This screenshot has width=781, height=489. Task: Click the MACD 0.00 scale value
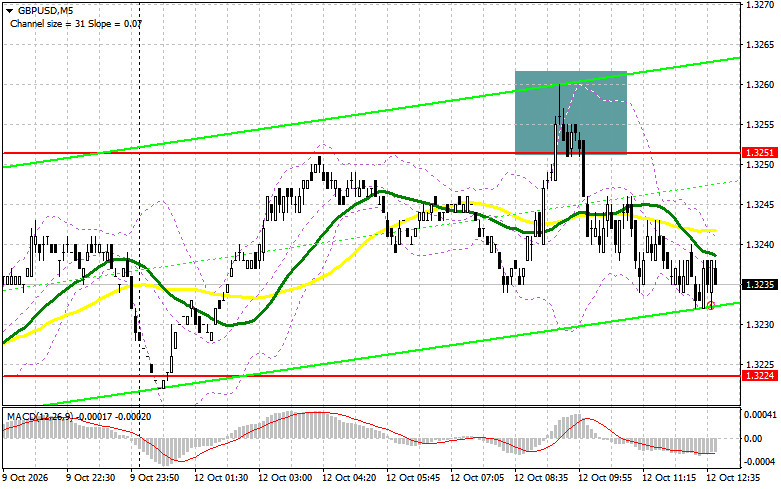tap(753, 439)
